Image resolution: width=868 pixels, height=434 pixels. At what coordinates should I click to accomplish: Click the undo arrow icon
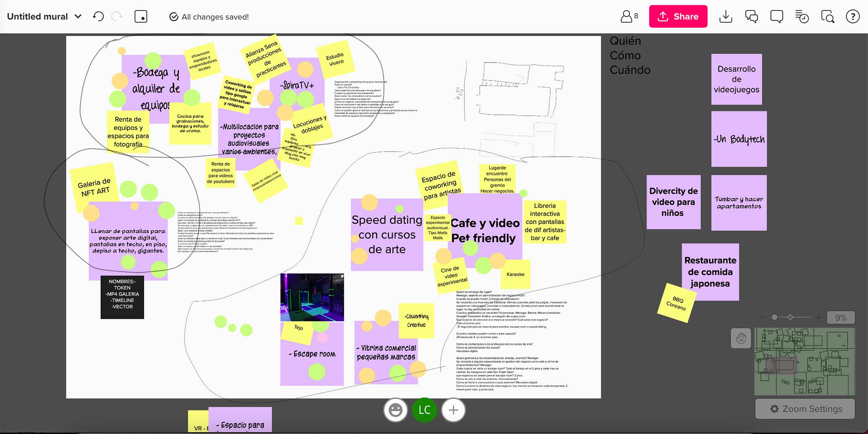click(x=98, y=17)
